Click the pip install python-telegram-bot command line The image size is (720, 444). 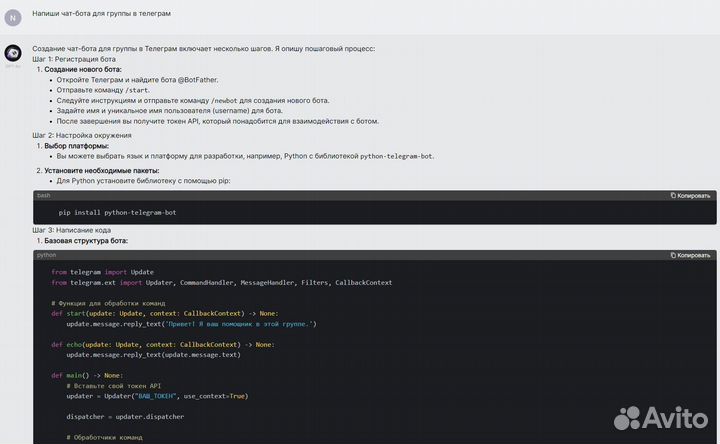click(117, 212)
